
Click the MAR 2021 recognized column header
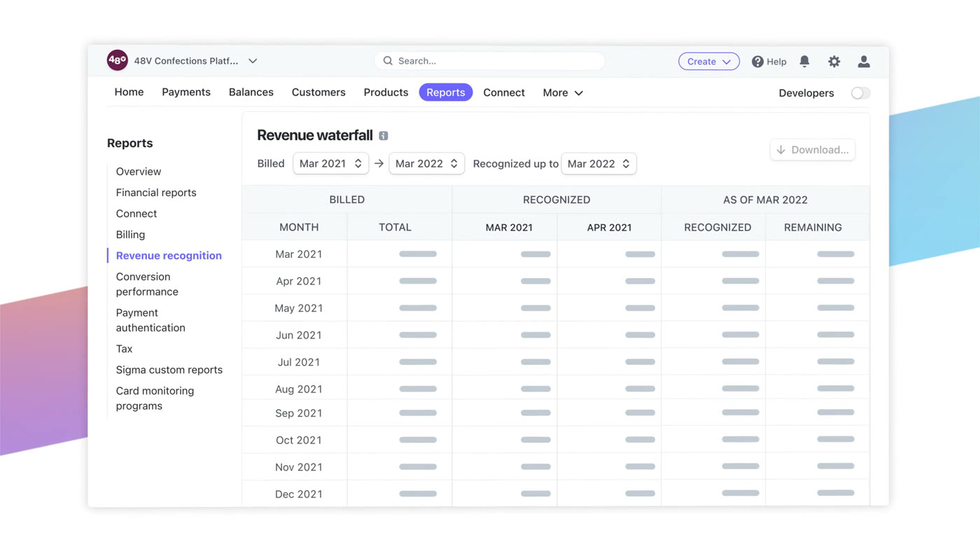(x=509, y=227)
